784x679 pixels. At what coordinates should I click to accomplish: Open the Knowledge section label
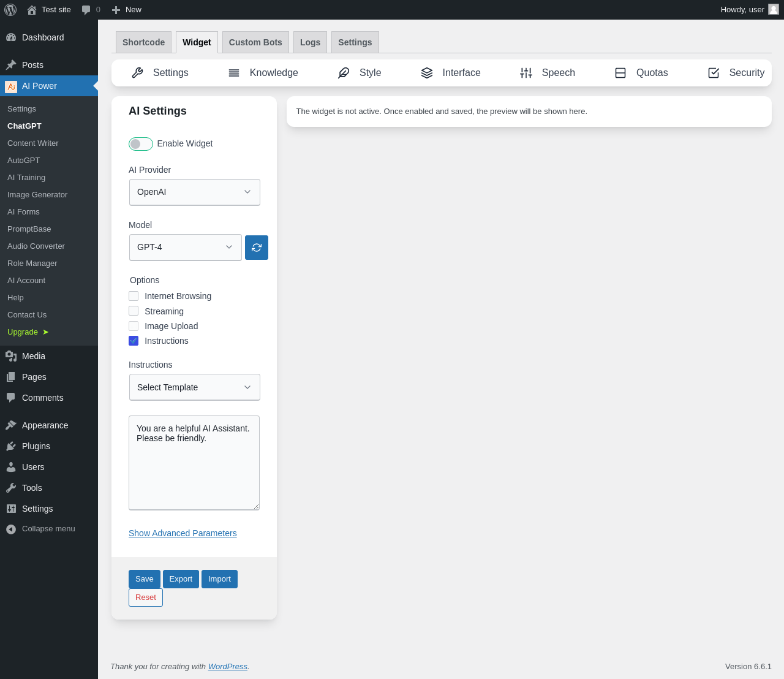pyautogui.click(x=274, y=73)
